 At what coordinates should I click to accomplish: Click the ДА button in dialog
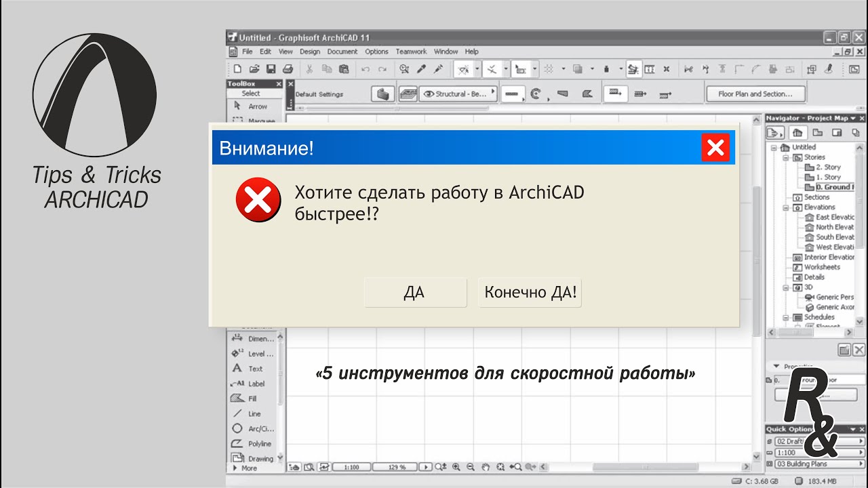point(415,293)
